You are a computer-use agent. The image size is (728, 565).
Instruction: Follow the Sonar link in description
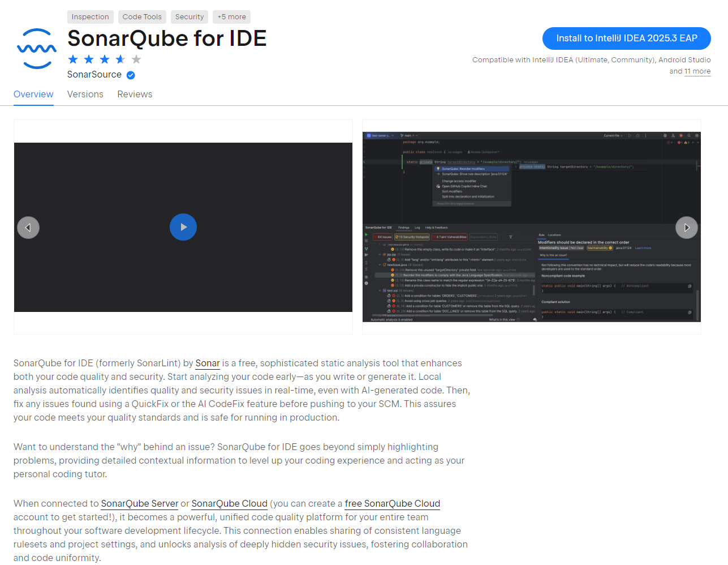[208, 363]
